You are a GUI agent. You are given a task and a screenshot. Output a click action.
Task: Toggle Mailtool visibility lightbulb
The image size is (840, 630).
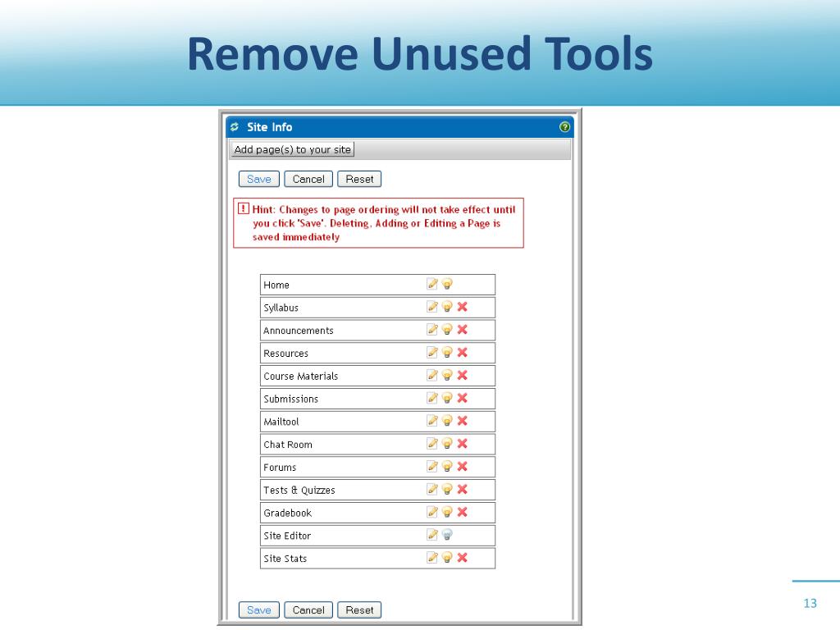click(447, 421)
